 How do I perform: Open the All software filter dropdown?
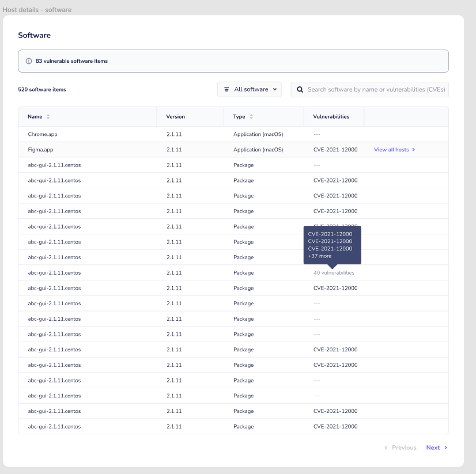click(x=250, y=89)
